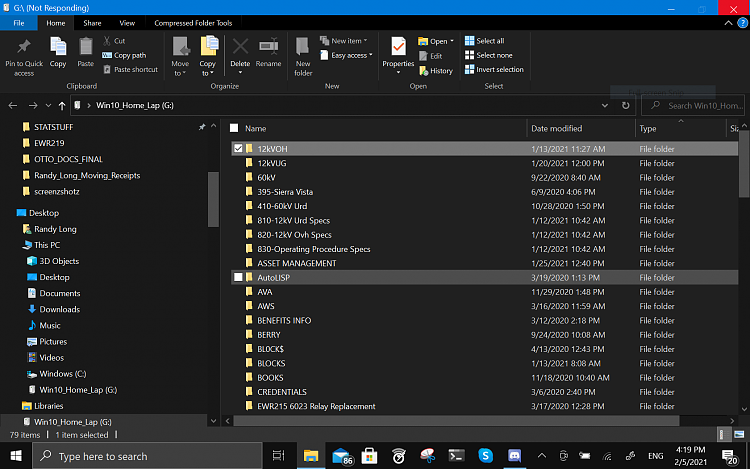Switch to the Home ribbon tab

click(x=55, y=23)
